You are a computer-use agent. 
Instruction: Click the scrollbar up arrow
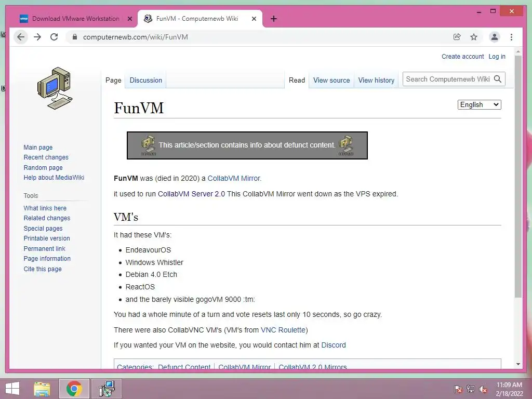pyautogui.click(x=518, y=52)
